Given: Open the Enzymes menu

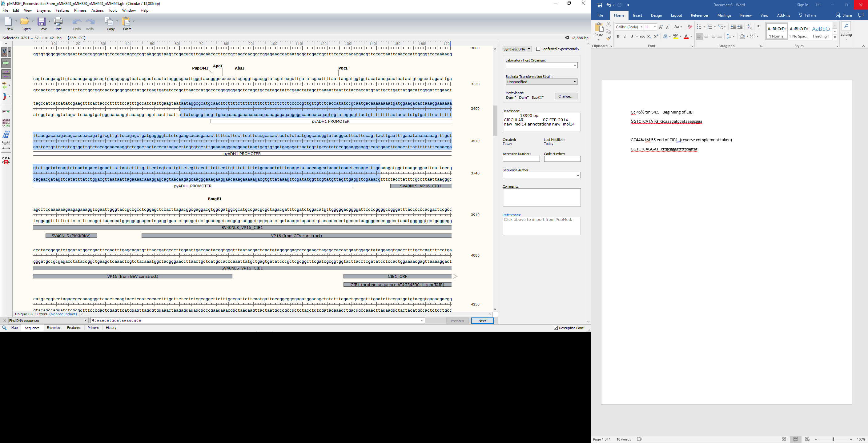Looking at the screenshot, I should tap(43, 10).
